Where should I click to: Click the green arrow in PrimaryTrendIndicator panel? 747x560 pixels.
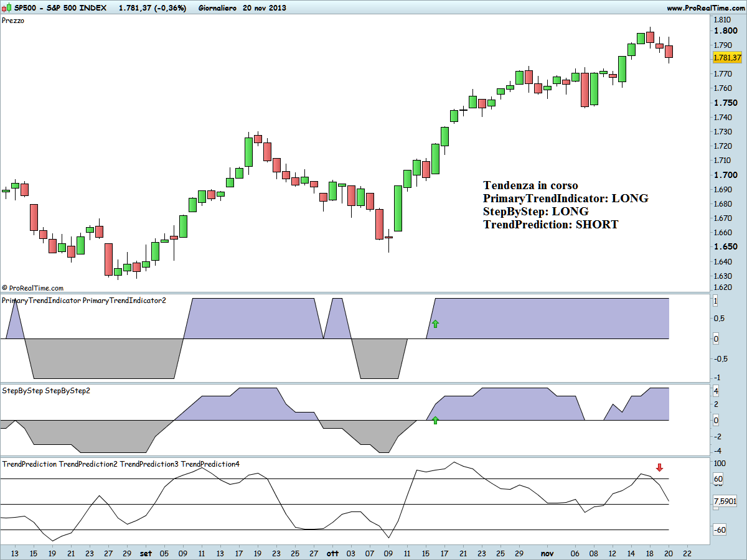click(x=436, y=324)
